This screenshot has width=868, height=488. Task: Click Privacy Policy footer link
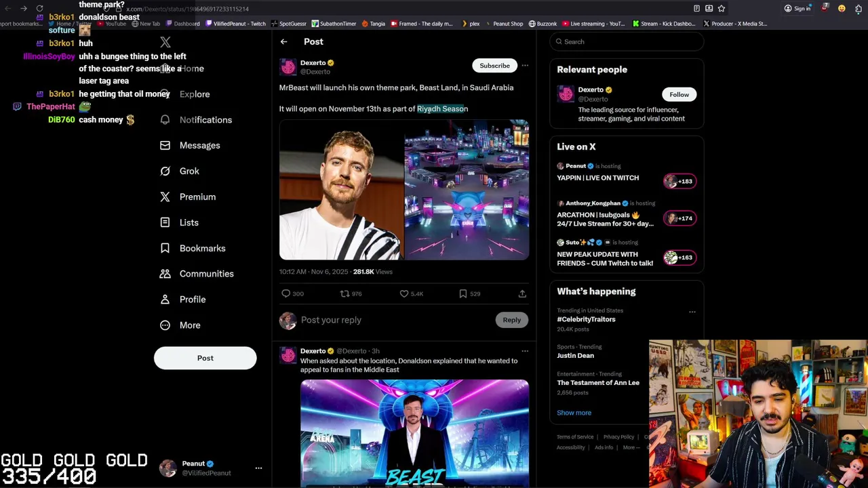coord(618,437)
